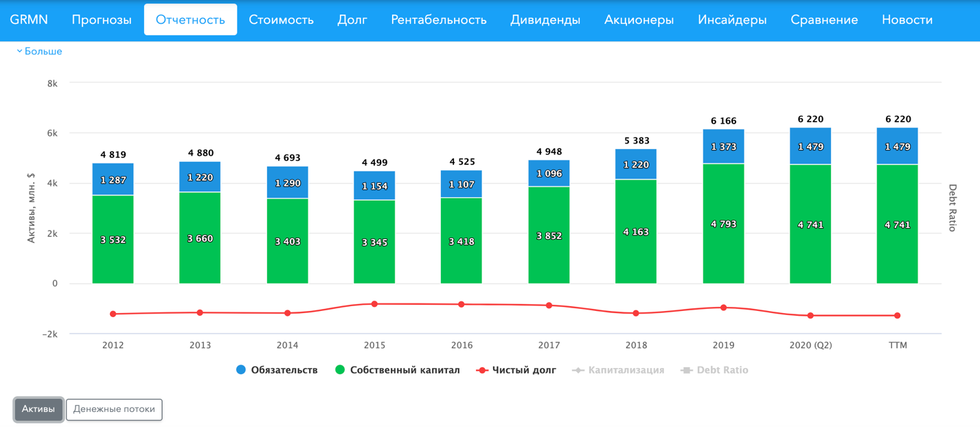980x427 pixels.
Task: Switch to the Дивиденды tab
Action: click(545, 20)
